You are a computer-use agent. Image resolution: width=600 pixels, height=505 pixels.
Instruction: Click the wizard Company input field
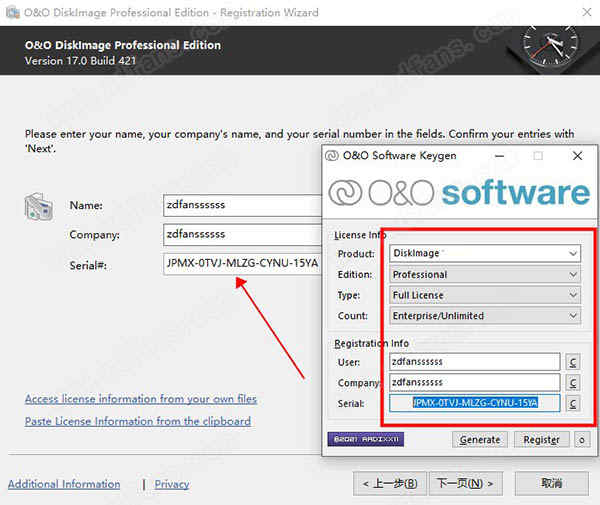pyautogui.click(x=242, y=235)
